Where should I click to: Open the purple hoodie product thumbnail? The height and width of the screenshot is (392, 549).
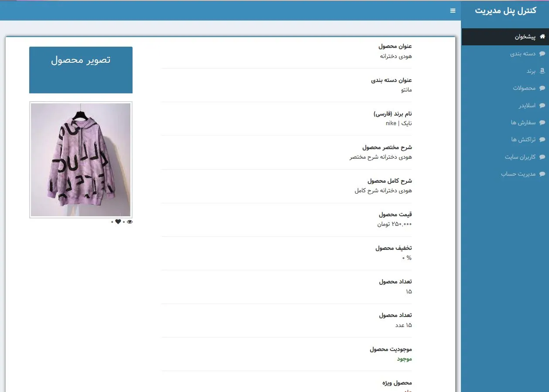[x=81, y=160]
